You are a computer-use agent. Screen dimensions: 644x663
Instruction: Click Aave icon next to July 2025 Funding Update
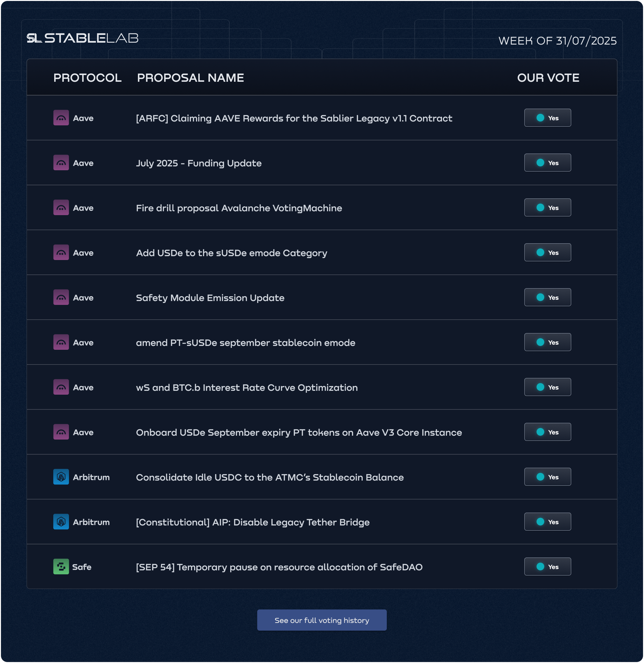[61, 163]
